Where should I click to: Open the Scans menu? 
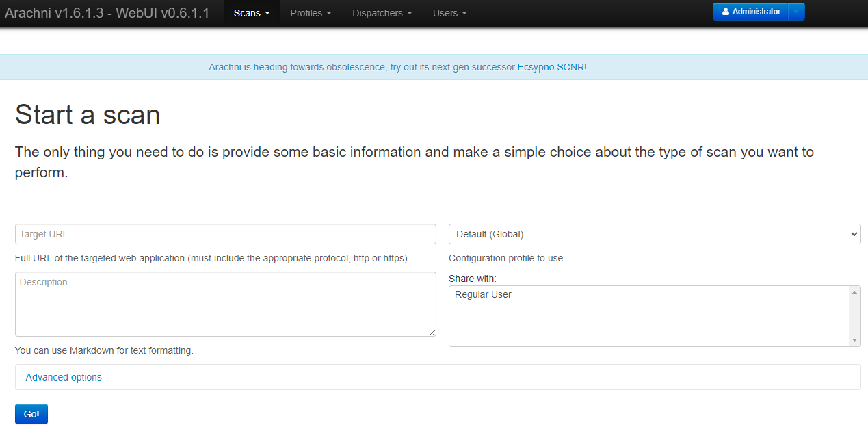(251, 13)
